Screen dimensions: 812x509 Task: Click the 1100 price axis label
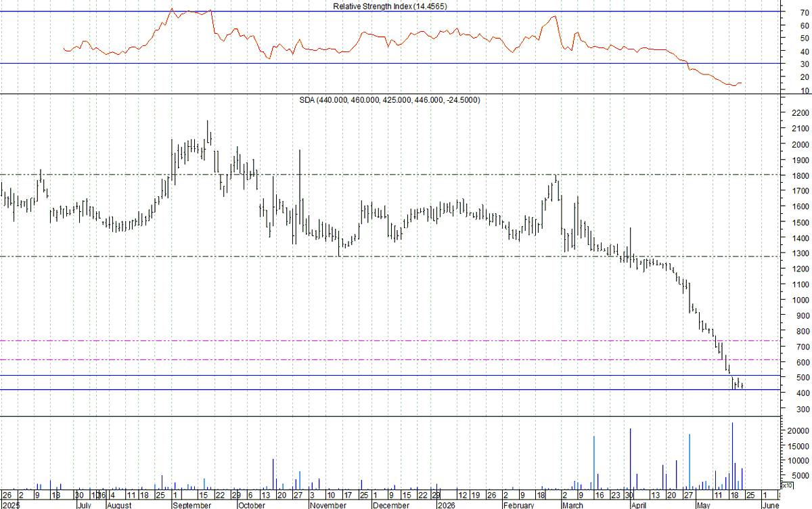(800, 285)
